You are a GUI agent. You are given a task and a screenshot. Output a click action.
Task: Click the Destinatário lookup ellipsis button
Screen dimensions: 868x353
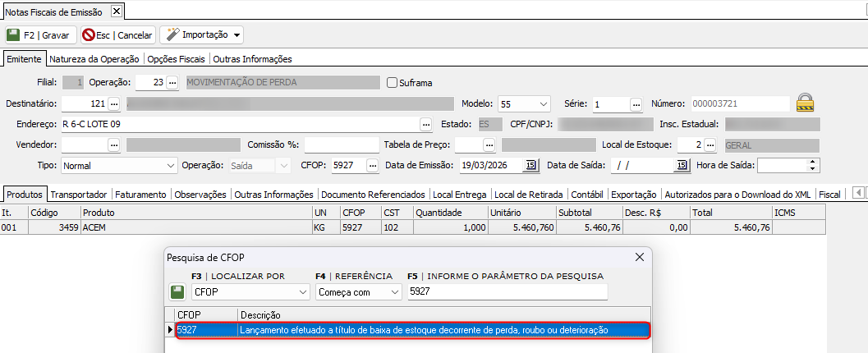pos(114,104)
